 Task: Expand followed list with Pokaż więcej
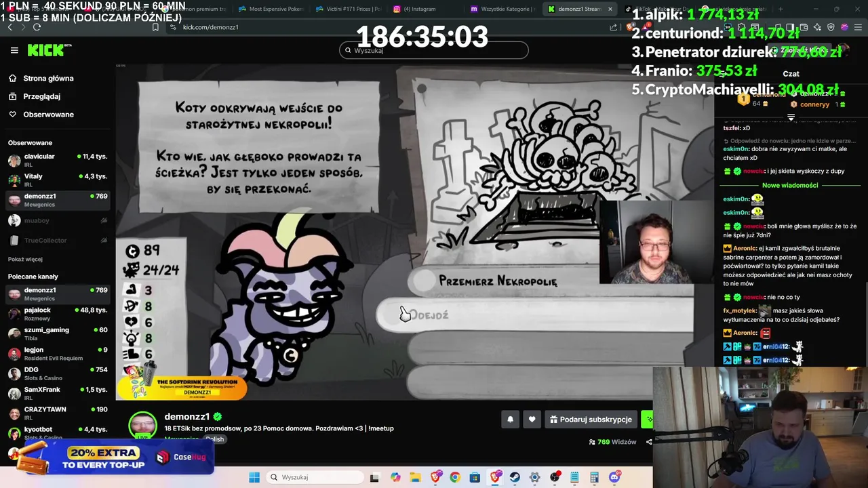coord(25,259)
